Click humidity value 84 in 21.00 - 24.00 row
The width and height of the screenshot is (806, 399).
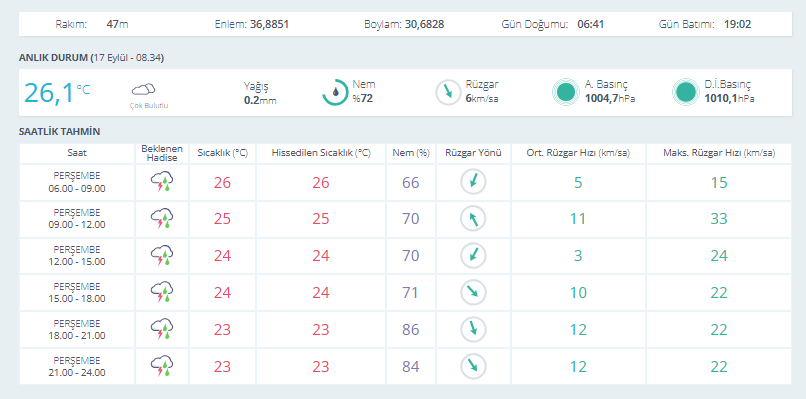pyautogui.click(x=411, y=367)
